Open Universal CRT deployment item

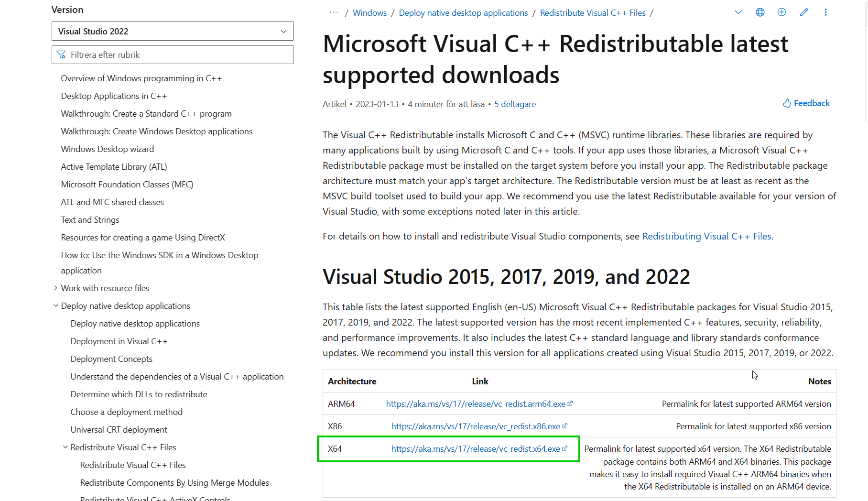[x=119, y=430]
